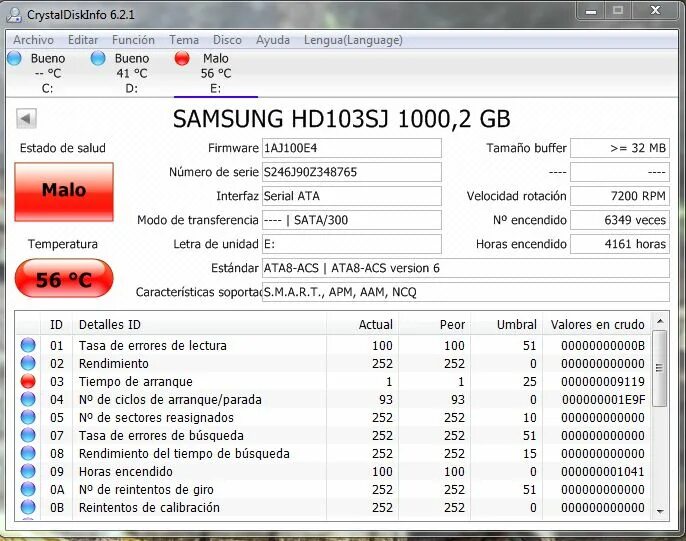Open the Disco menu
The height and width of the screenshot is (541, 686).
227,40
